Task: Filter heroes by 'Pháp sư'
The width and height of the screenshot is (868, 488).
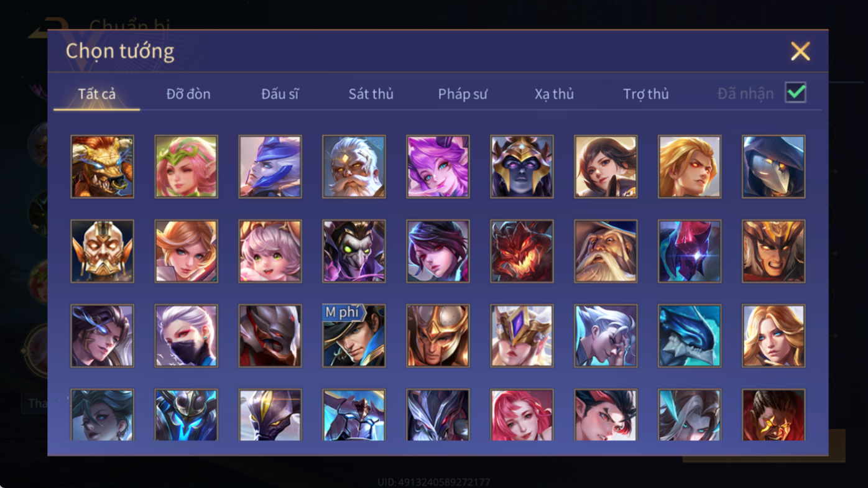Action: 463,94
